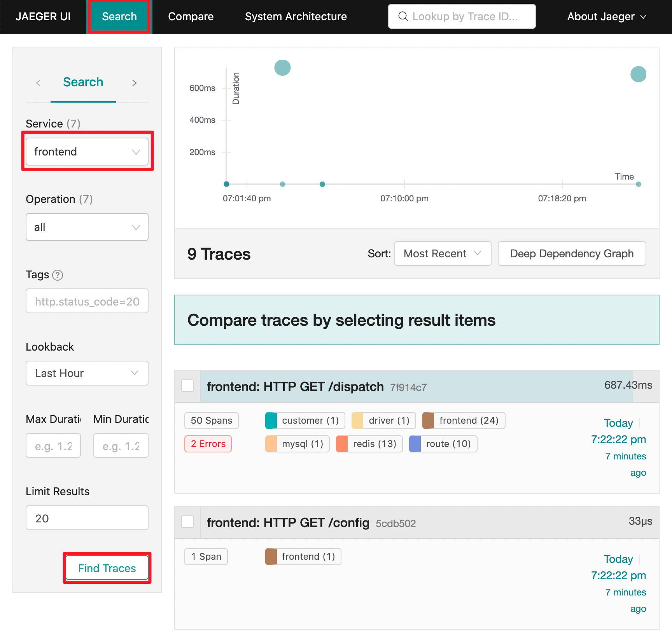The width and height of the screenshot is (672, 632).
Task: Open the Sort dropdown set to Most Recent
Action: tap(443, 254)
